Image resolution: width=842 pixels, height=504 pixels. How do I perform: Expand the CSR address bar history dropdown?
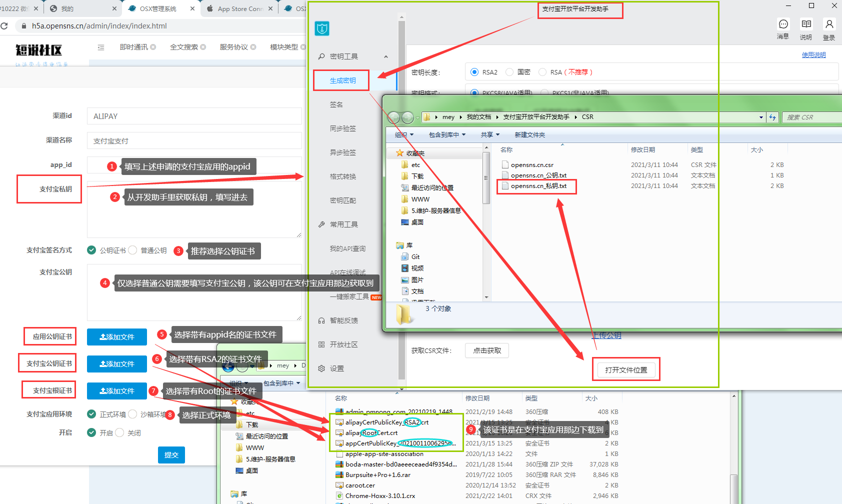click(x=761, y=117)
